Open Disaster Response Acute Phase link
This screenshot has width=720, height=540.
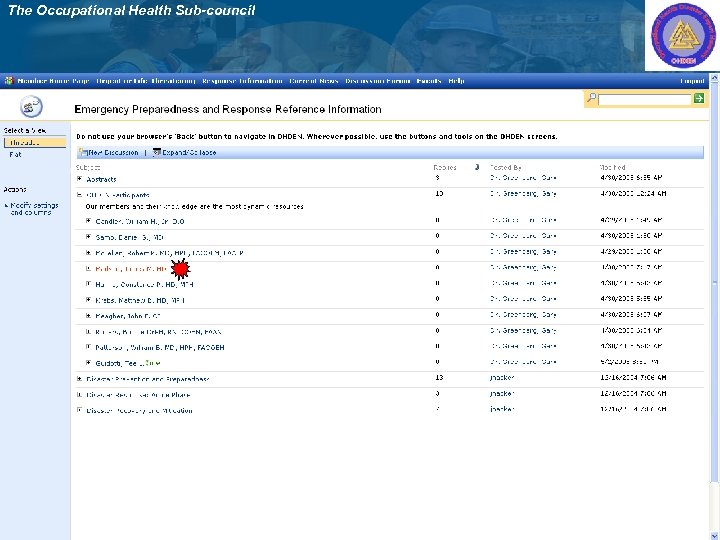coord(138,395)
